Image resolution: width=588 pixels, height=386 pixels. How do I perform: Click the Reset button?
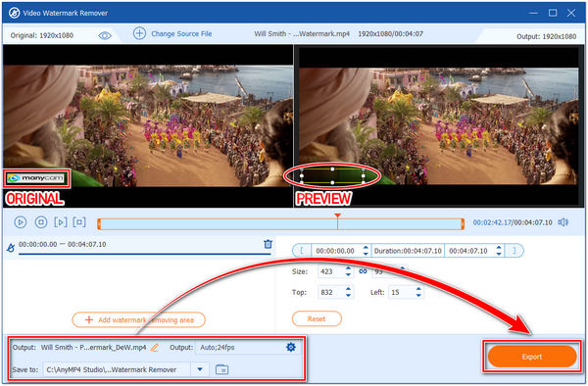pos(317,319)
